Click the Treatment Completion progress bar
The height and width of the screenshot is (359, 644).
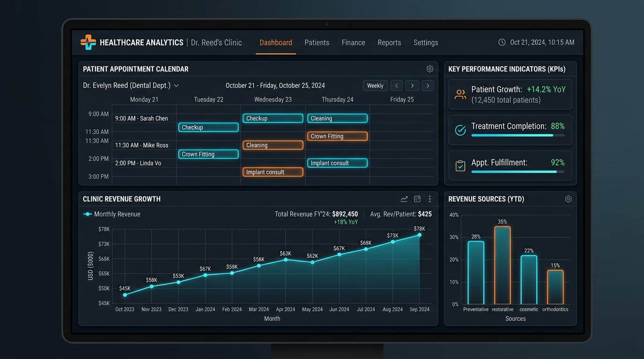click(518, 136)
